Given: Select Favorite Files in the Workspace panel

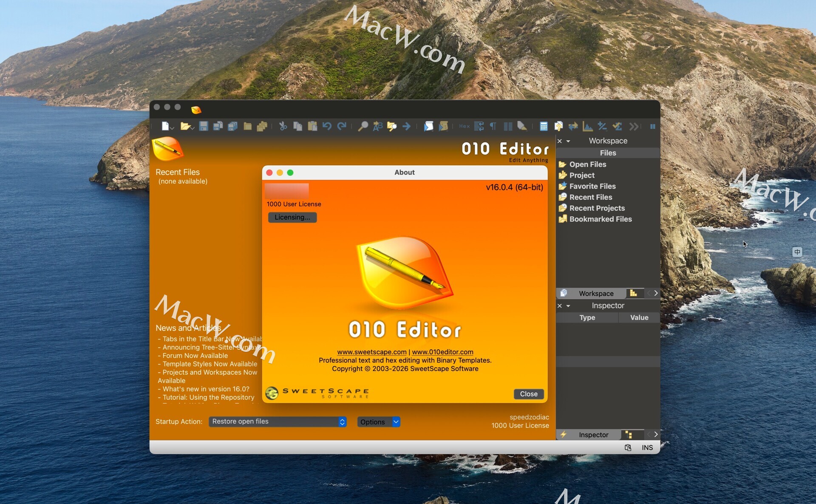Looking at the screenshot, I should [x=592, y=186].
